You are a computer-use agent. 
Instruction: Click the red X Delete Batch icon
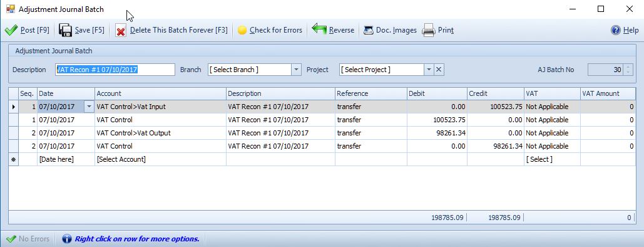pos(121,31)
